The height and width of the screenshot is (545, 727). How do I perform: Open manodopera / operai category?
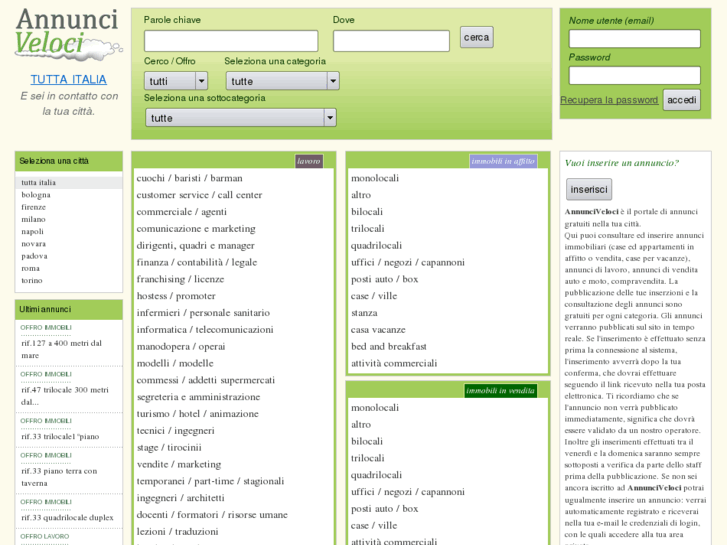(181, 346)
